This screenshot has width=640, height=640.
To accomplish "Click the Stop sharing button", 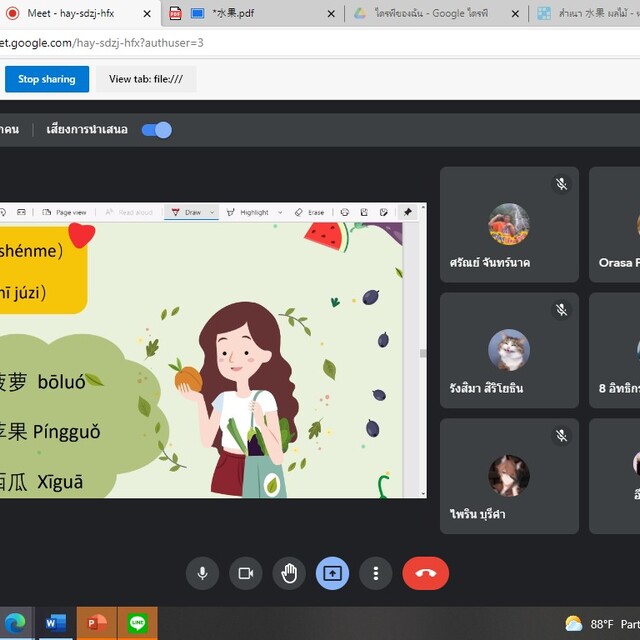I will coord(46,79).
